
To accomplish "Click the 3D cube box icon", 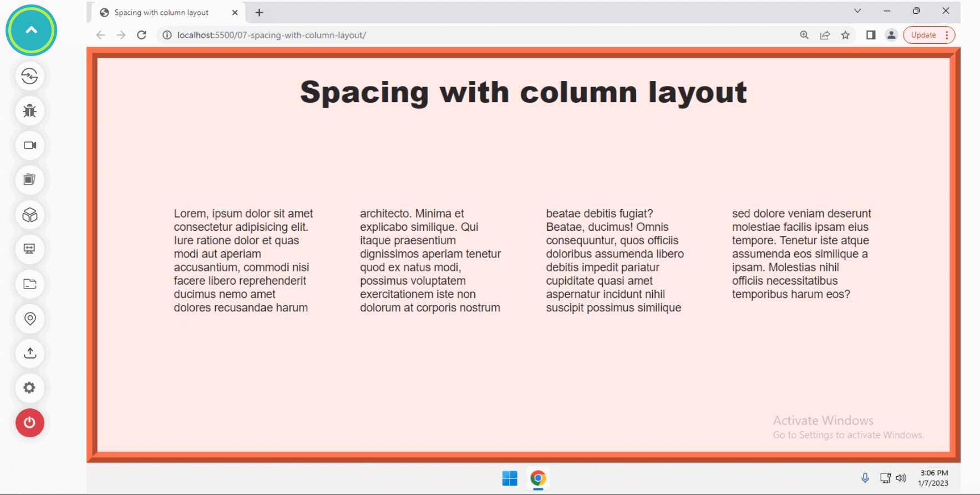I will point(30,215).
